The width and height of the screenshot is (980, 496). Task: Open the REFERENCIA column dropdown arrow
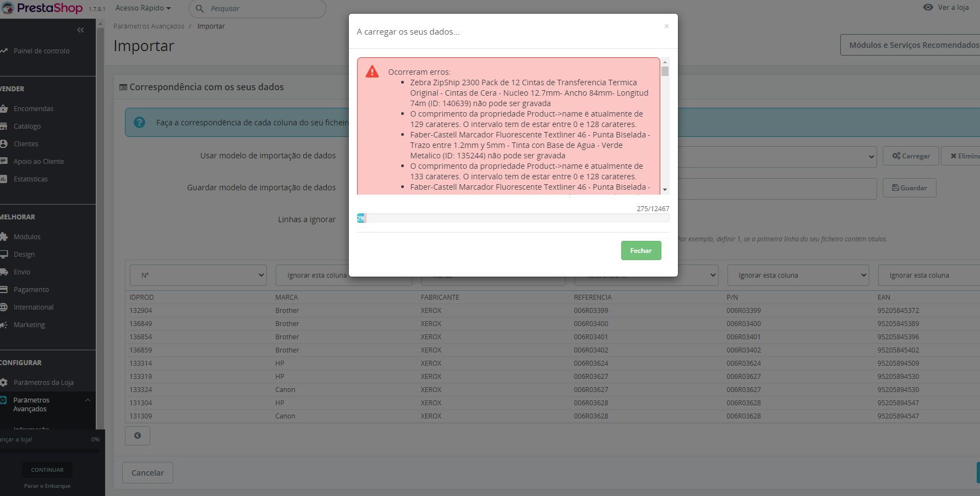coord(713,275)
